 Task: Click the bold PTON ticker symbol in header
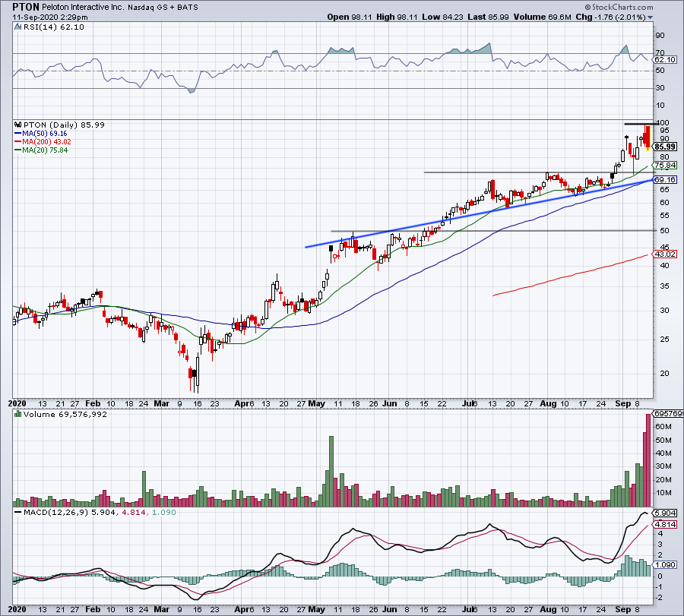coord(26,7)
